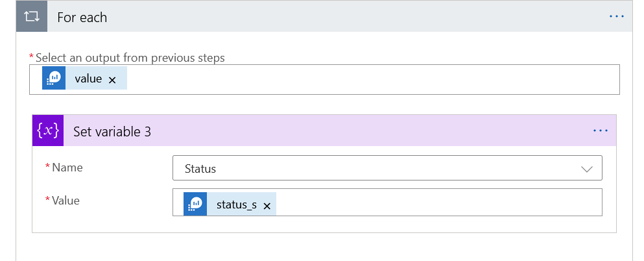Expand the Name dropdown chevron
Viewport: 644px width, 261px height.
tap(587, 169)
